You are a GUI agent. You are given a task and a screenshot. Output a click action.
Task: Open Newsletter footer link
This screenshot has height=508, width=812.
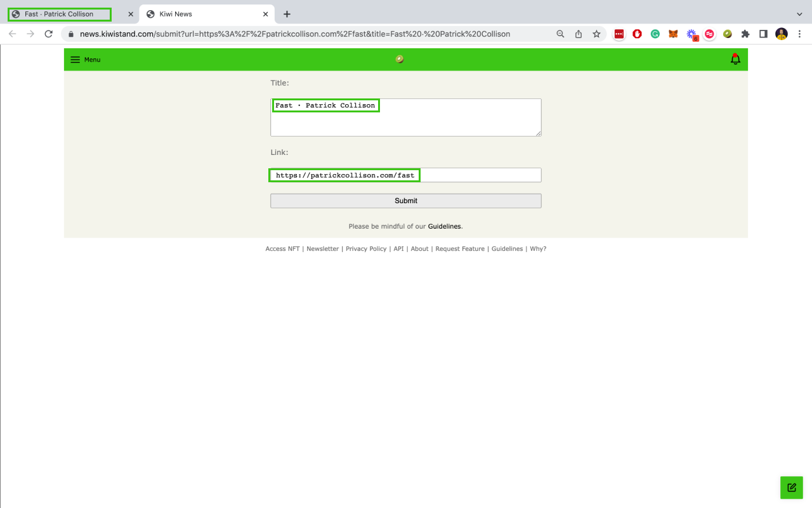[323, 249]
